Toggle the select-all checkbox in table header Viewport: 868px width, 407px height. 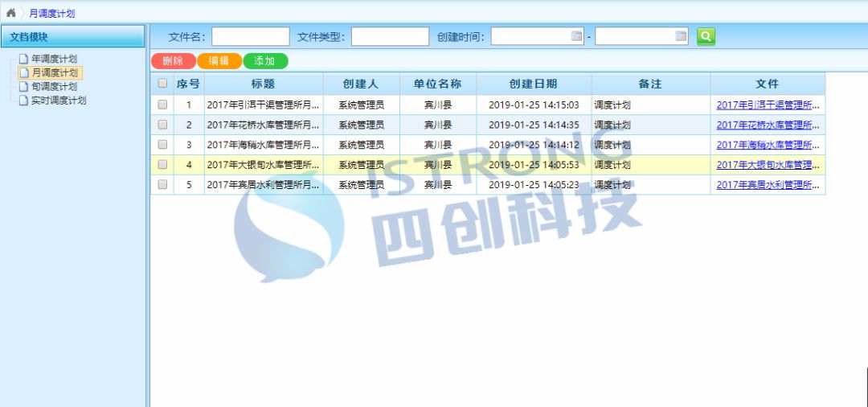pos(162,84)
